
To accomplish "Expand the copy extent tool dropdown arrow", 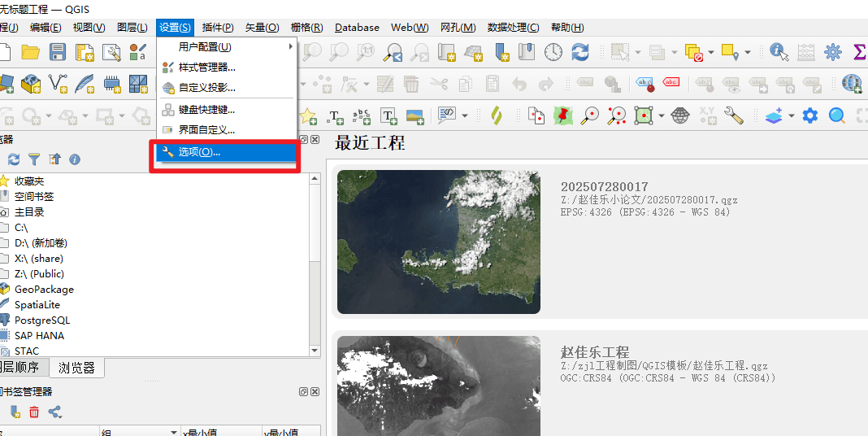I will (662, 116).
